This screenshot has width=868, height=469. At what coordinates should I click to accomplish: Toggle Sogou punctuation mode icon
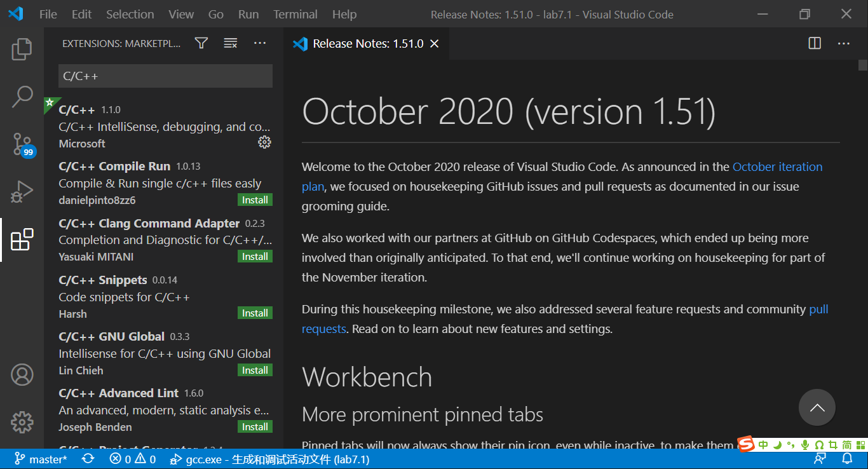click(x=790, y=445)
